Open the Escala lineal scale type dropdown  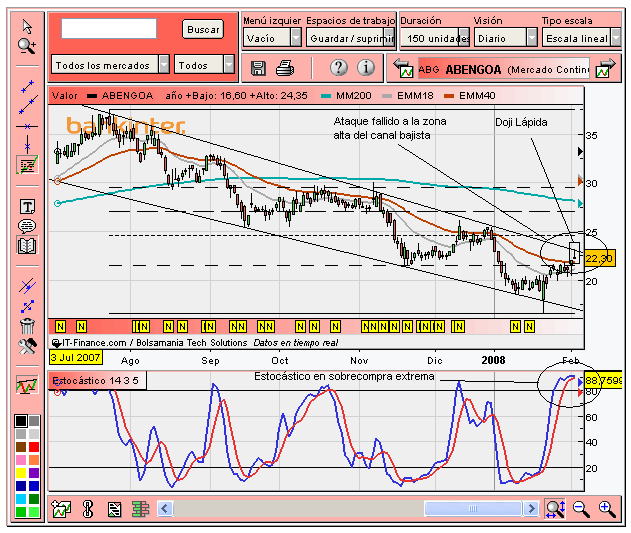pyautogui.click(x=582, y=38)
